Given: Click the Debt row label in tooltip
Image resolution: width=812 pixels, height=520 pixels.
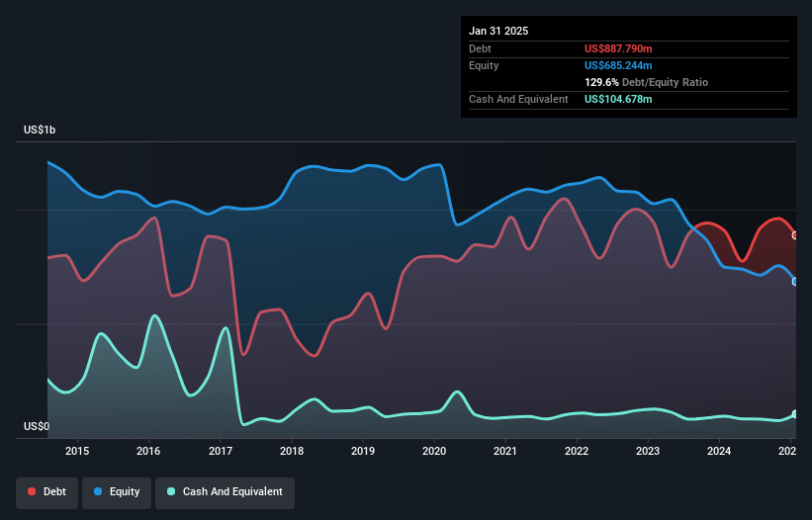Looking at the screenshot, I should (480, 48).
